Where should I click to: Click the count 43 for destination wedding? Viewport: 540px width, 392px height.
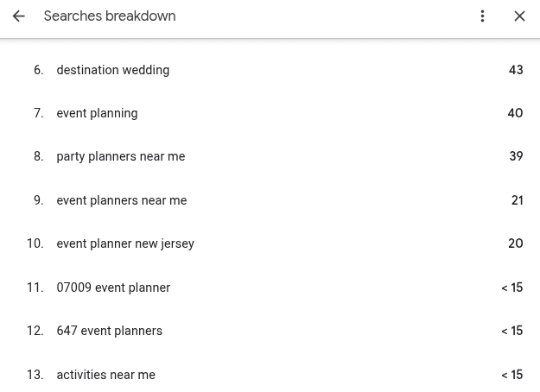(516, 70)
